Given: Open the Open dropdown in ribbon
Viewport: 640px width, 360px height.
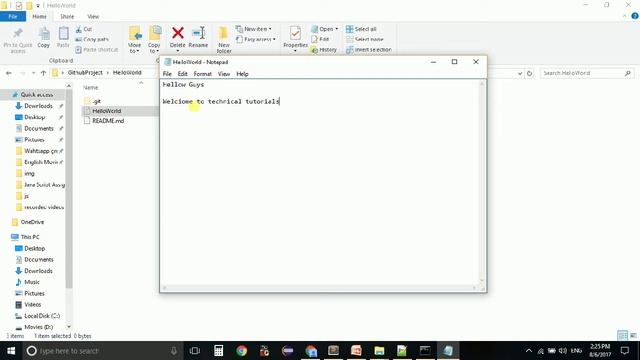Looking at the screenshot, I should pyautogui.click(x=324, y=29).
